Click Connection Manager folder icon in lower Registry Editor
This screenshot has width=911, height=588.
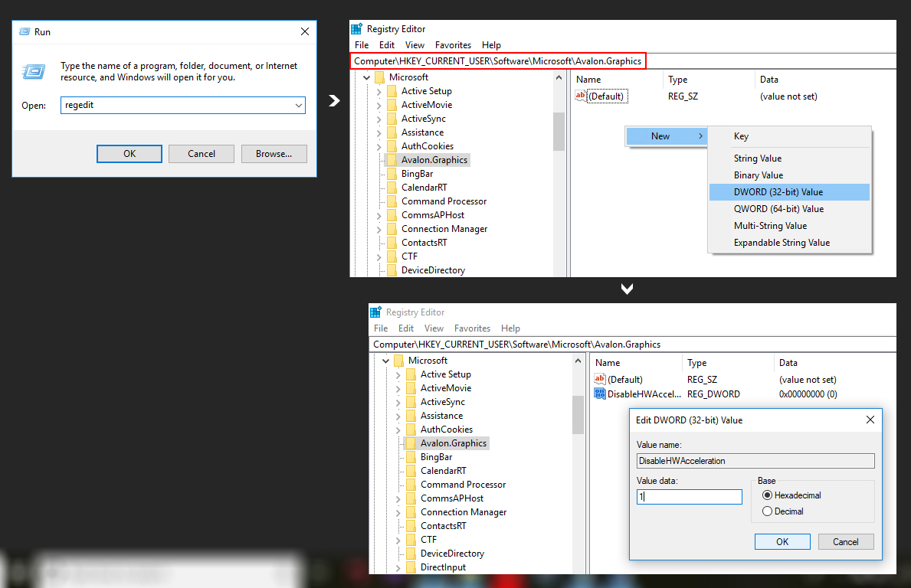click(411, 512)
